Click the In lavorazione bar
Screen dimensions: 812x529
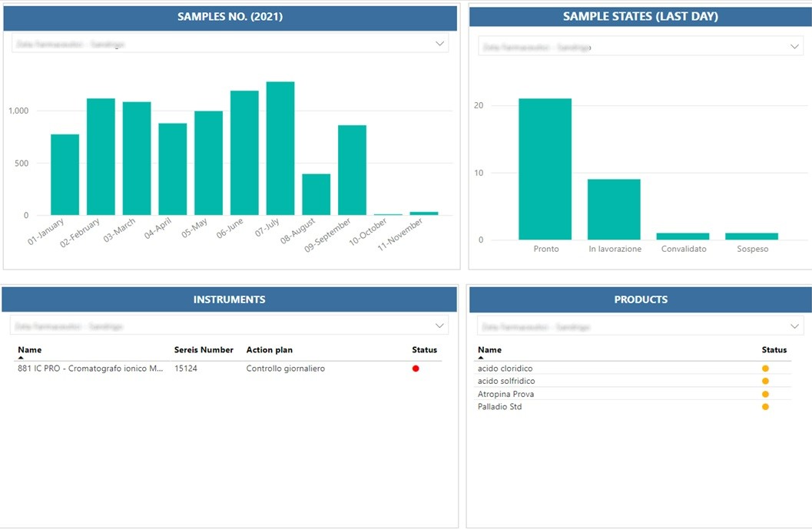point(614,209)
